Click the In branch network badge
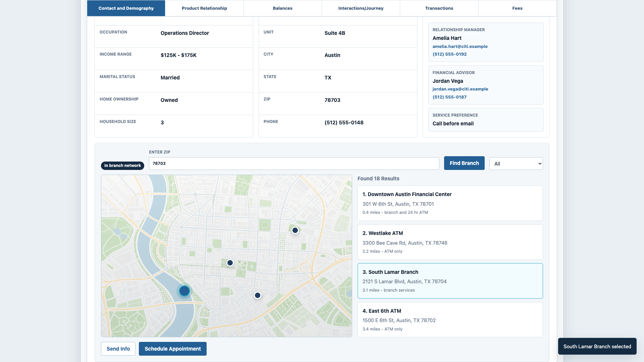 tap(122, 166)
